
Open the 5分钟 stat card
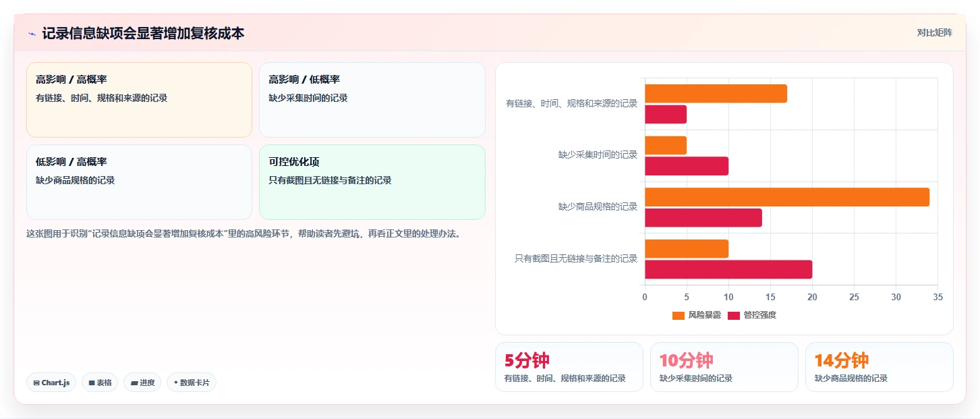click(x=569, y=367)
